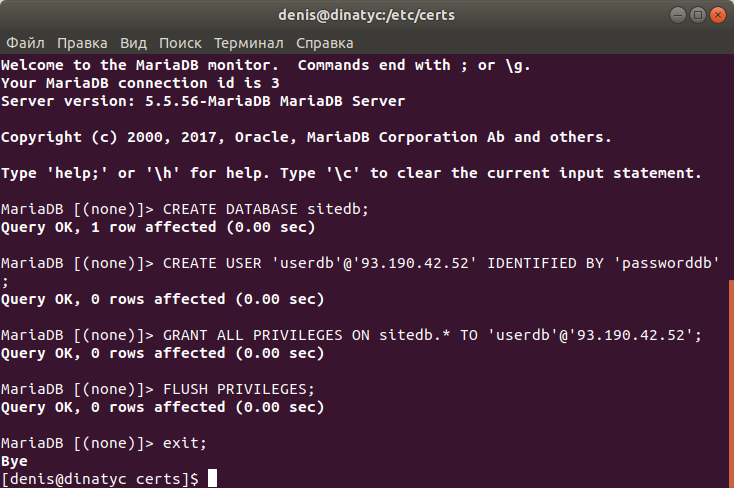This screenshot has width=734, height=488.
Task: Open the Справка menu
Action: 325,43
